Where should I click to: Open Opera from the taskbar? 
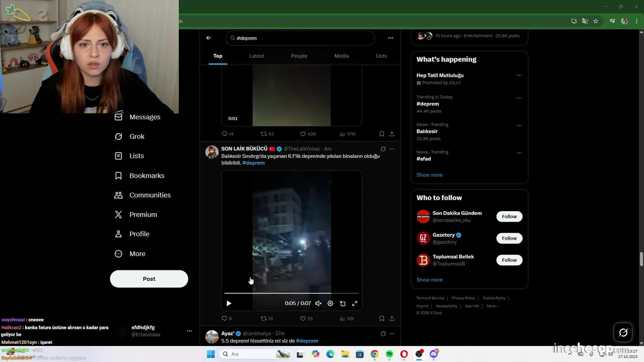pos(404,354)
